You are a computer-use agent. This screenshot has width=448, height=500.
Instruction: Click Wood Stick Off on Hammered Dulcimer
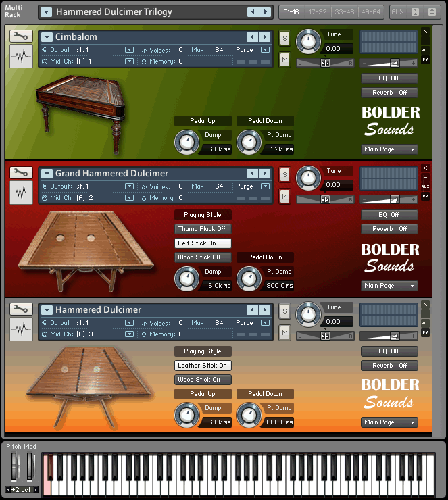pyautogui.click(x=203, y=380)
